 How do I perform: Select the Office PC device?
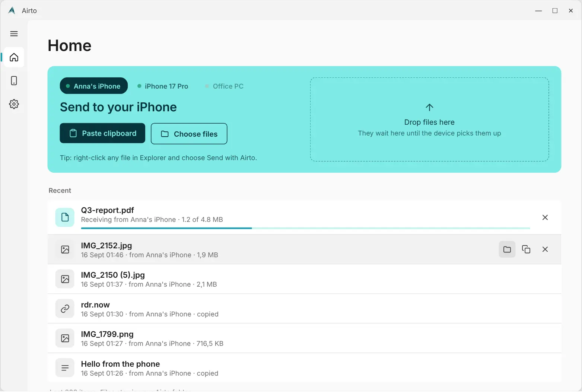click(x=224, y=86)
